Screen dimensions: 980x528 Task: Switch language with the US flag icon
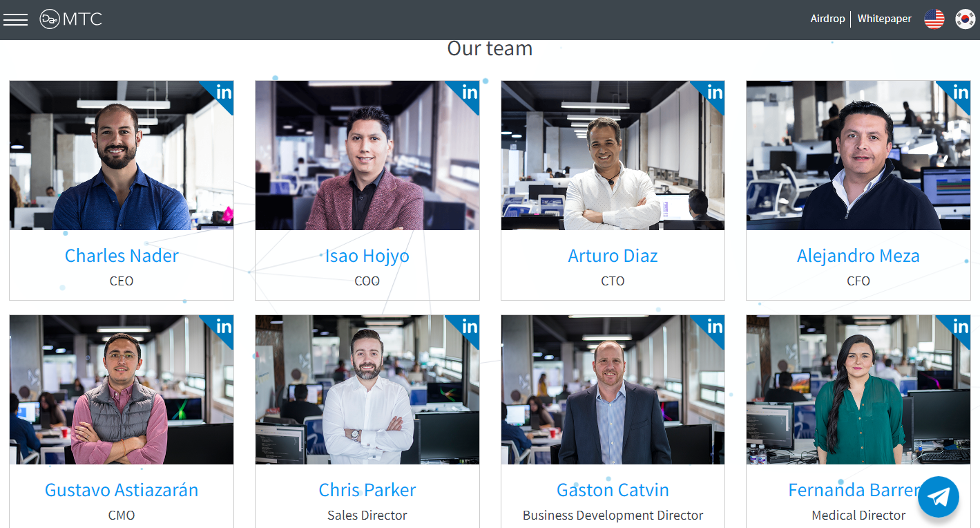pos(934,19)
